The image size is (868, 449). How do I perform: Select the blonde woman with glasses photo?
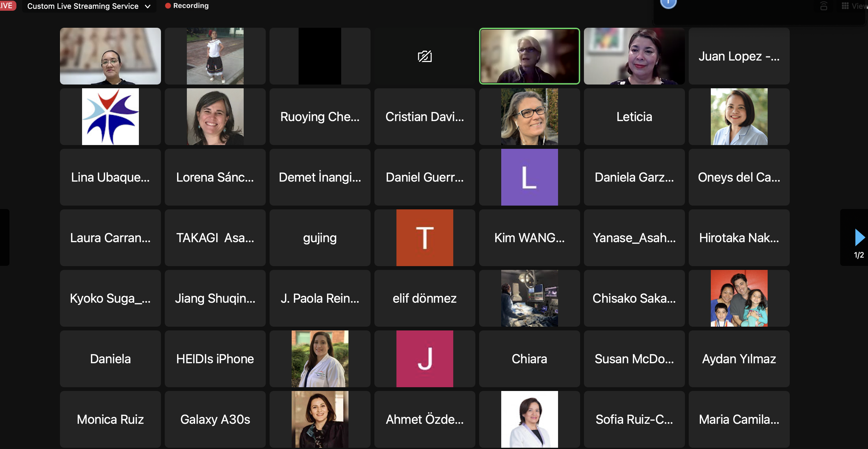(x=529, y=117)
